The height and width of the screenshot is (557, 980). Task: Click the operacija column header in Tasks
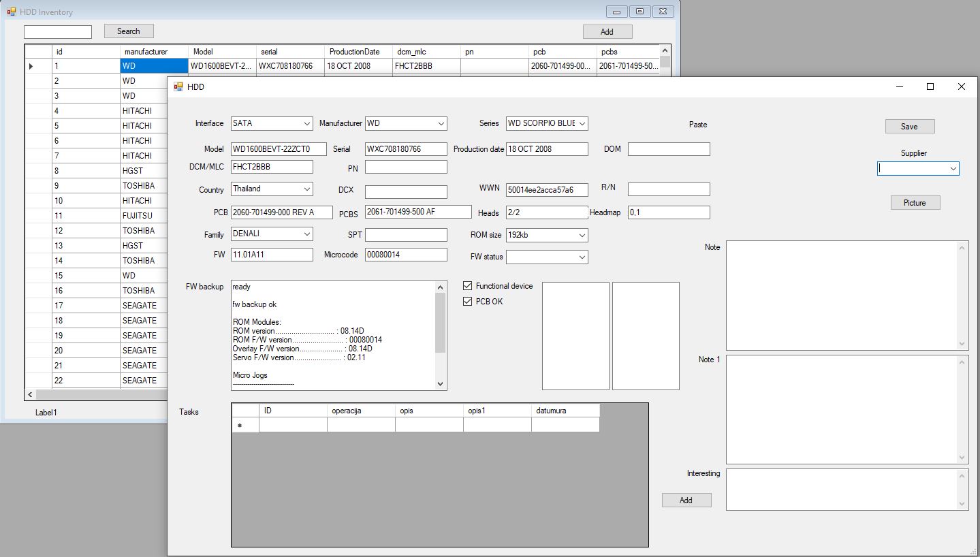click(361, 411)
